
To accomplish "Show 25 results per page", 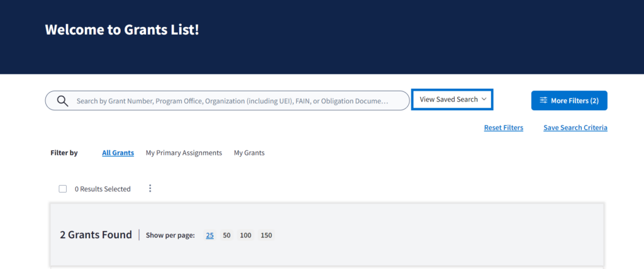I will (x=210, y=235).
